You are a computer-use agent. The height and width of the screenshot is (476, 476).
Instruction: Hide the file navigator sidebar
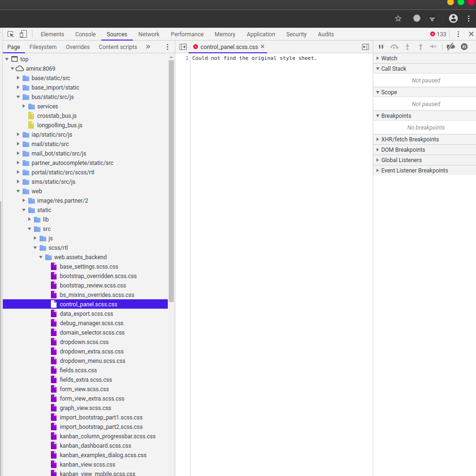(x=183, y=47)
